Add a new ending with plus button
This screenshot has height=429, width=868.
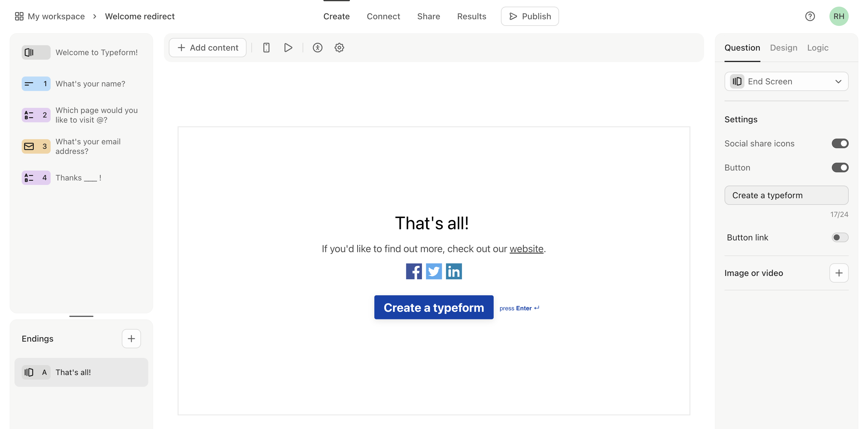click(x=131, y=338)
